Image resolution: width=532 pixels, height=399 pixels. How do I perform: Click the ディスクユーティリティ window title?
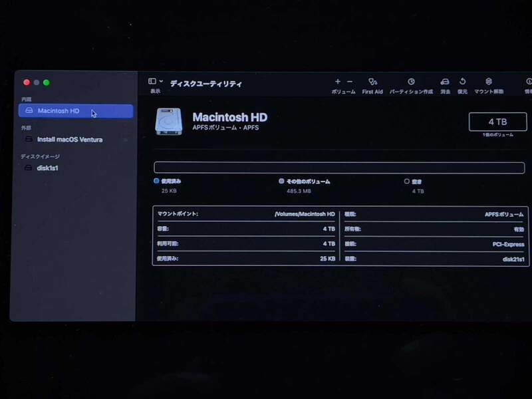pos(206,84)
